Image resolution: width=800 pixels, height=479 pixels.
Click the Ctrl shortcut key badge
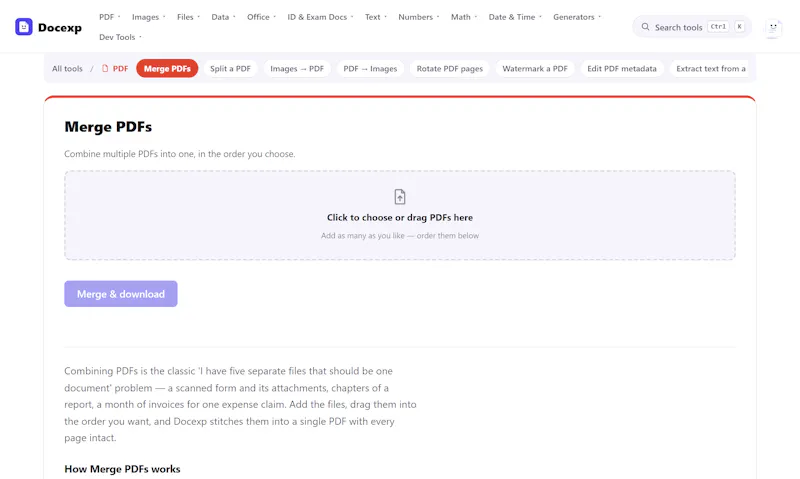point(718,27)
